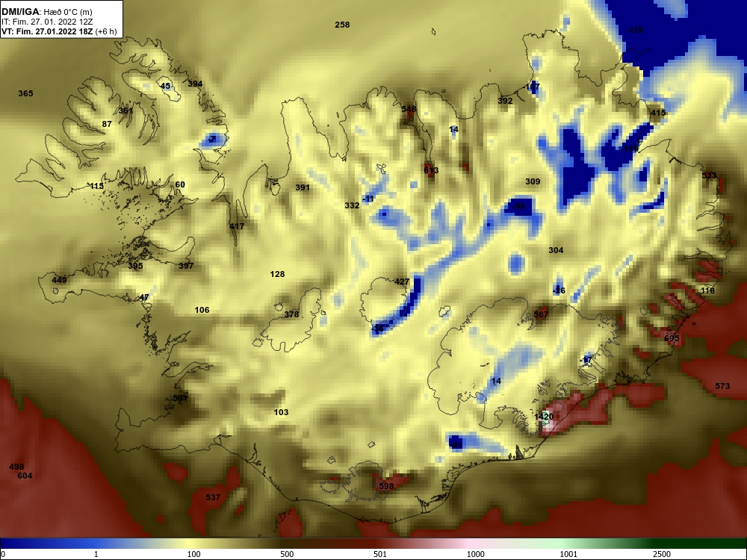Click the map value 365

click(x=25, y=93)
